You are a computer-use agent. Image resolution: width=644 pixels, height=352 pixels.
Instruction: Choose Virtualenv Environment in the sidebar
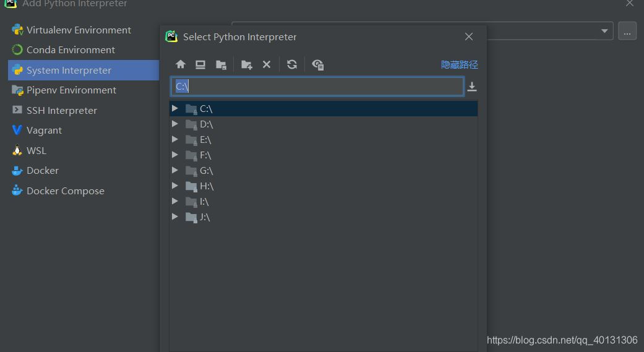pos(84,30)
